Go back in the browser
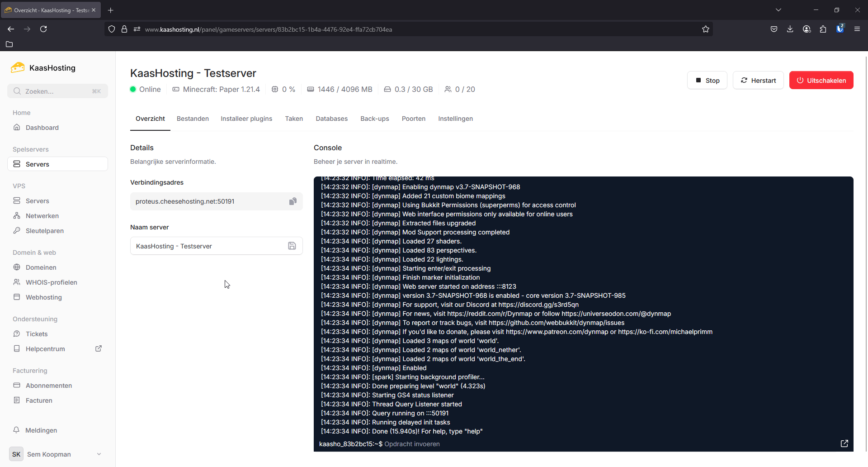This screenshot has height=467, width=868. tap(11, 29)
